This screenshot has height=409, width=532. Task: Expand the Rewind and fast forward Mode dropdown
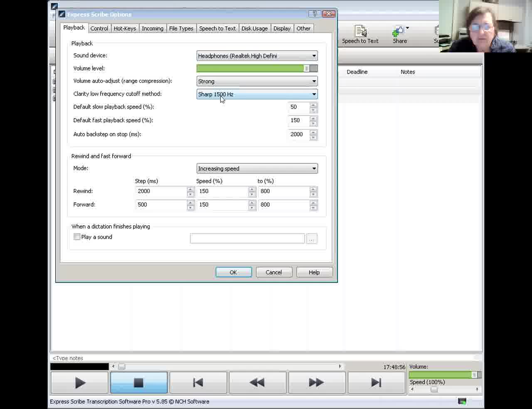(x=257, y=168)
